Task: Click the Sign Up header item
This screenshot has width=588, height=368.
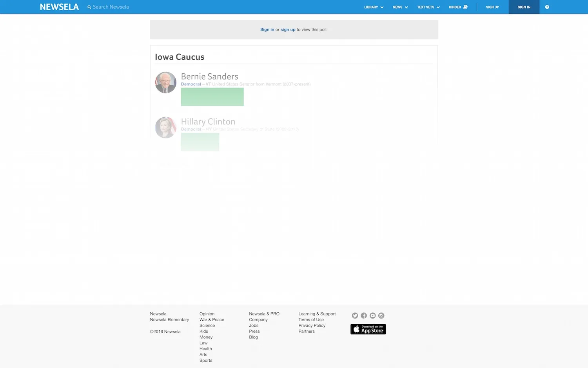Action: point(492,7)
